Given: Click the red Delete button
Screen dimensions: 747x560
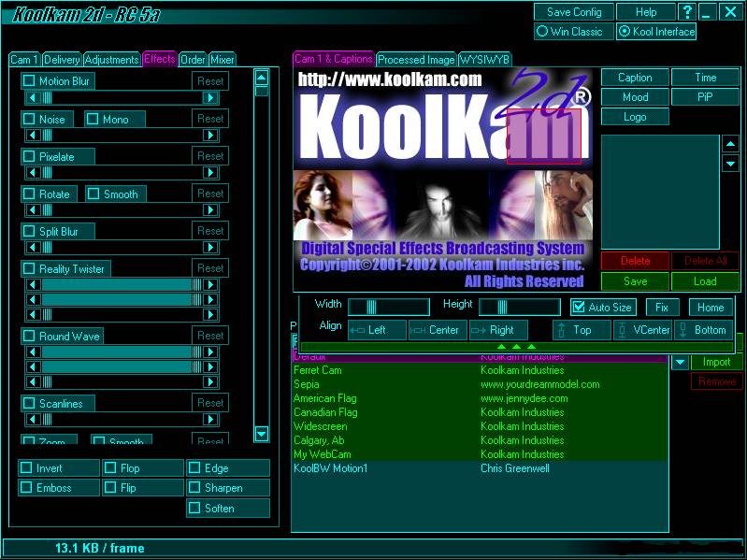Looking at the screenshot, I should pyautogui.click(x=635, y=261).
